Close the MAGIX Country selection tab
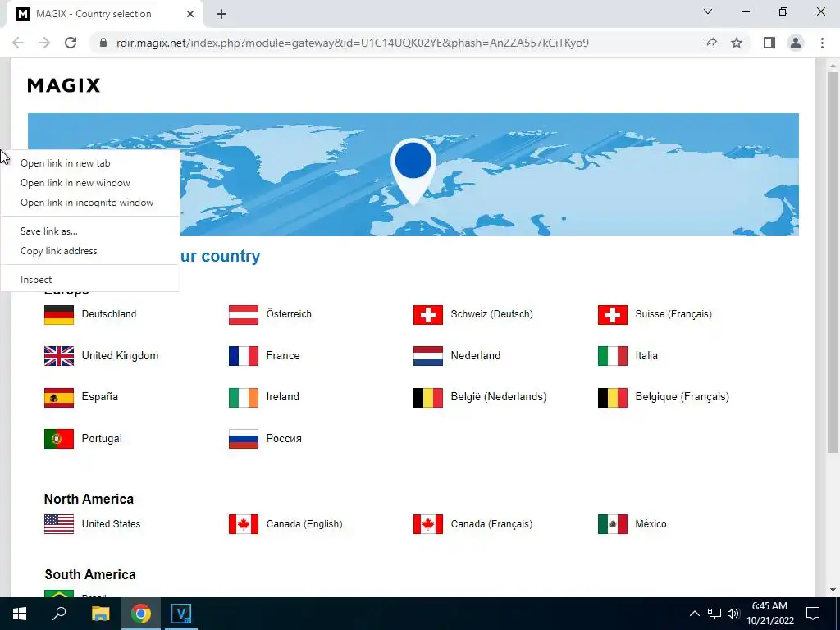The image size is (840, 630). click(x=190, y=14)
